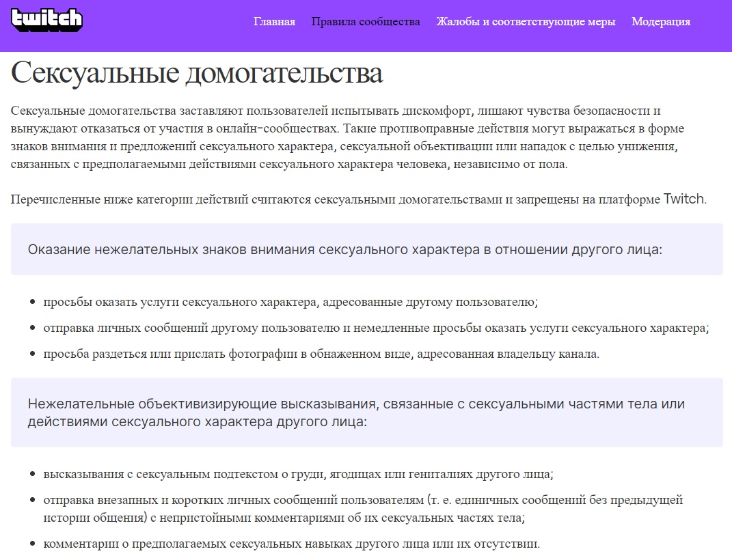This screenshot has height=560, width=732.
Task: Open the Модерация nav link
Action: point(660,21)
